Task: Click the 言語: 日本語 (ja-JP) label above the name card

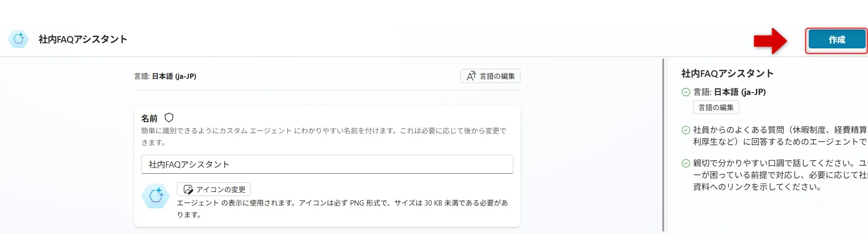Action: tap(165, 76)
